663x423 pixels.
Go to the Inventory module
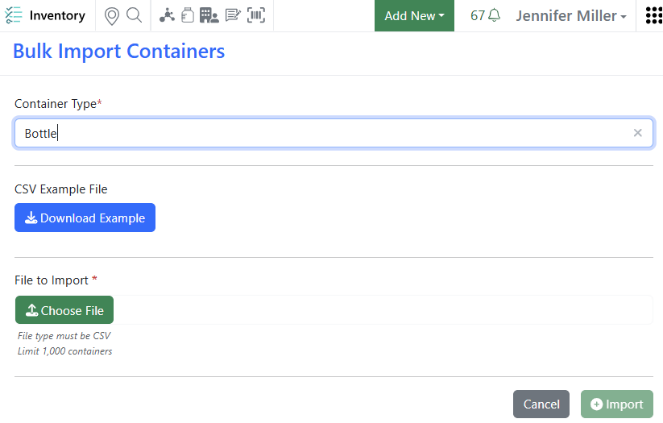click(57, 16)
